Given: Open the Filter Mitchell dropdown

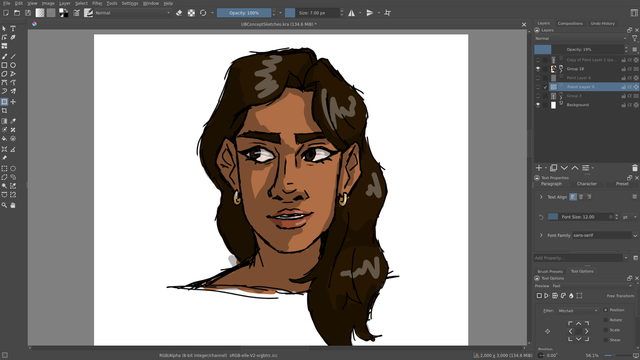Looking at the screenshot, I should point(578,311).
